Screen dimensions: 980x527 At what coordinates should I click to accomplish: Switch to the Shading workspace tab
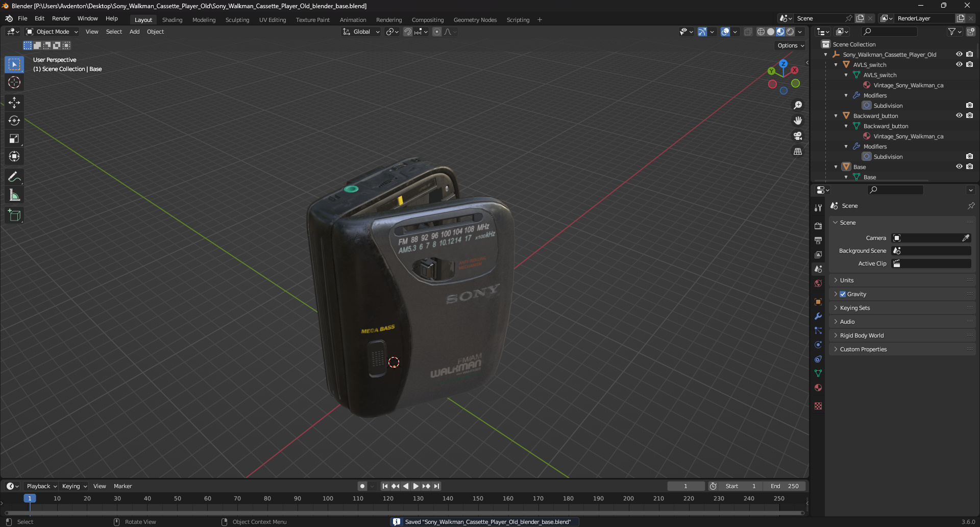(172, 20)
